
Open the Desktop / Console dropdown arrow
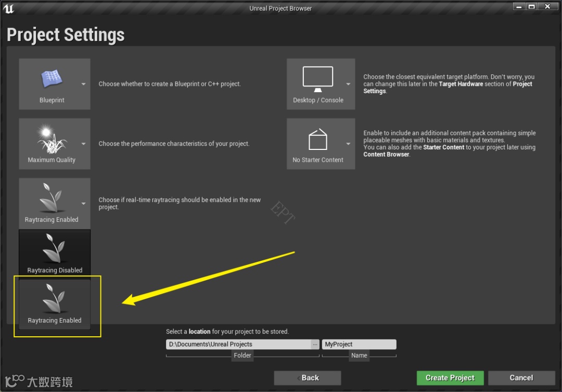pos(348,84)
